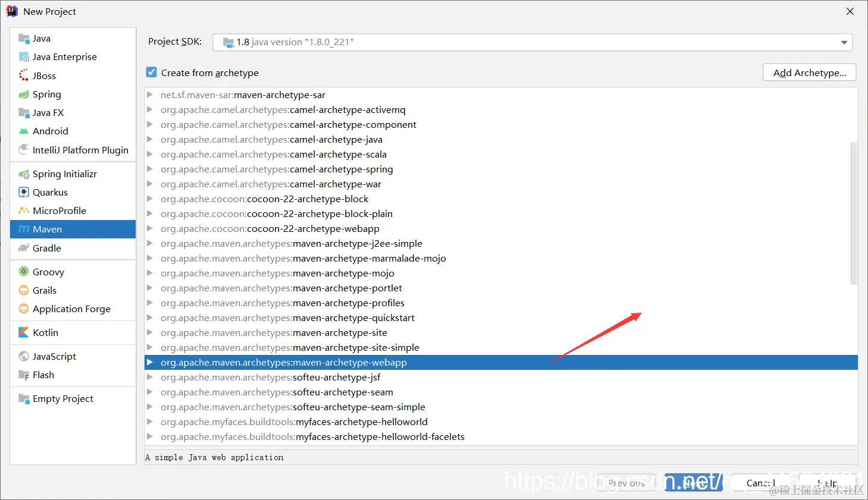This screenshot has height=500, width=868.
Task: Select the Java Enterprise icon
Action: 24,57
